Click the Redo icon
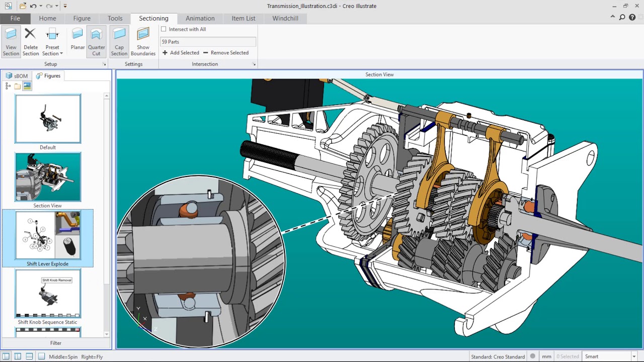The image size is (644, 362). [49, 6]
